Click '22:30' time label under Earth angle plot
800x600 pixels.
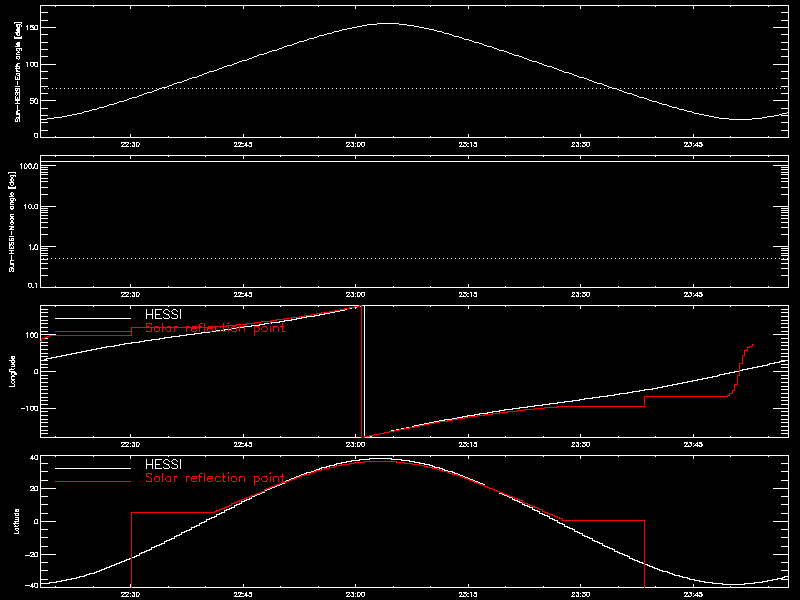131,145
